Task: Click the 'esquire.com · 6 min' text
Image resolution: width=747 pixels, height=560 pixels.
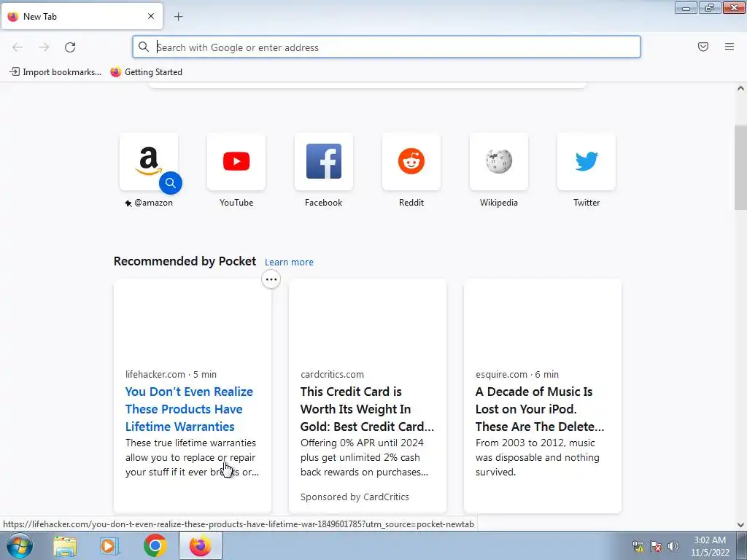Action: click(x=517, y=374)
